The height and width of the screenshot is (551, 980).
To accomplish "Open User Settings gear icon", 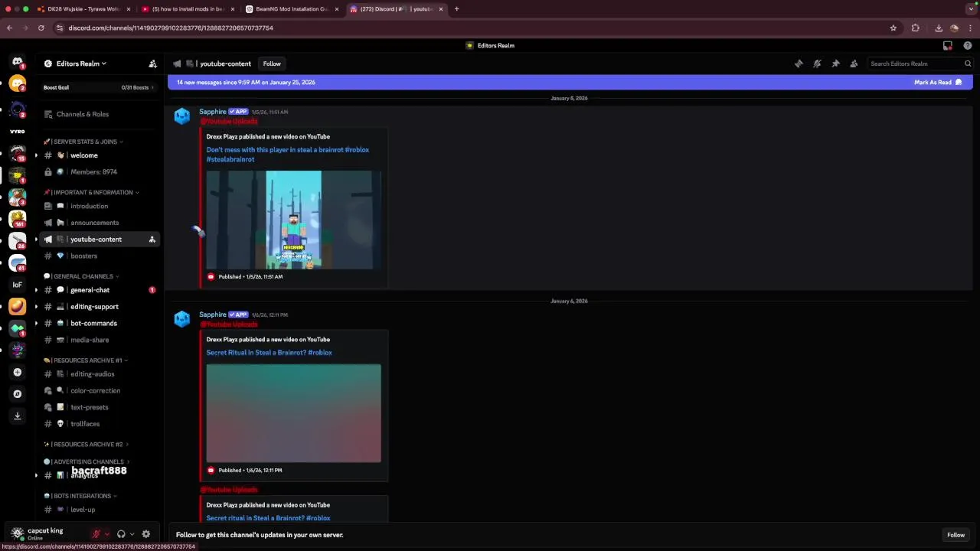I will pos(145,534).
